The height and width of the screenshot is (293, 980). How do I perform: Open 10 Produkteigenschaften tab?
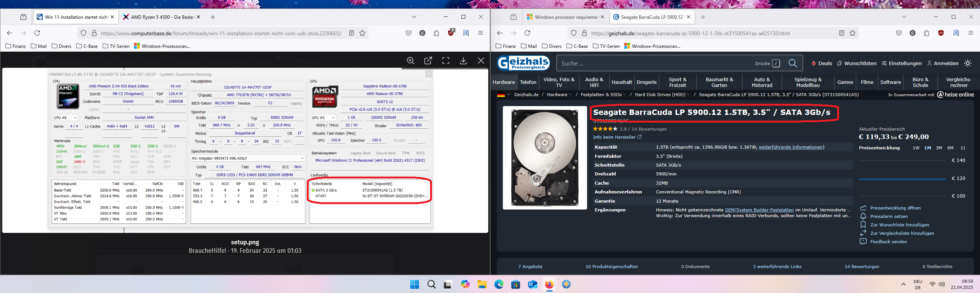612,267
